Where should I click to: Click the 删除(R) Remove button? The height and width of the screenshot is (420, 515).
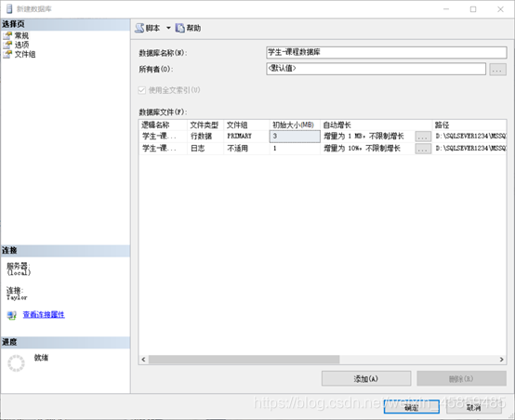pyautogui.click(x=461, y=378)
